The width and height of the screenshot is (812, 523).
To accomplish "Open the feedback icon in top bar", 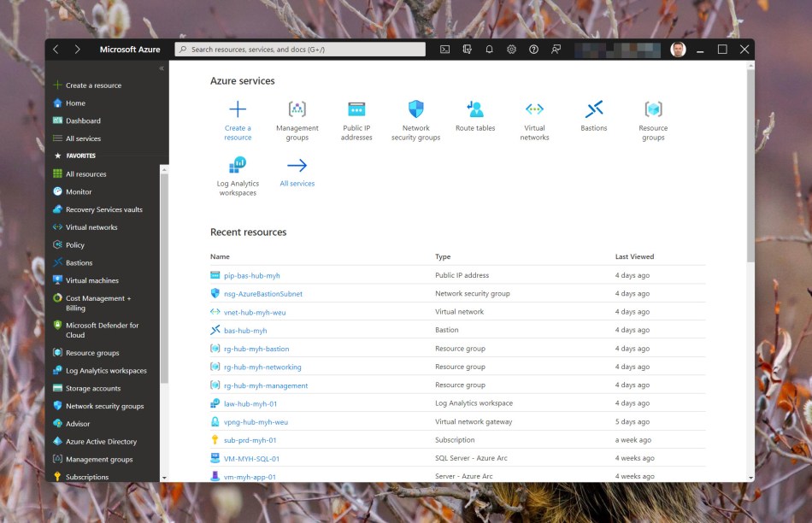I will point(556,50).
